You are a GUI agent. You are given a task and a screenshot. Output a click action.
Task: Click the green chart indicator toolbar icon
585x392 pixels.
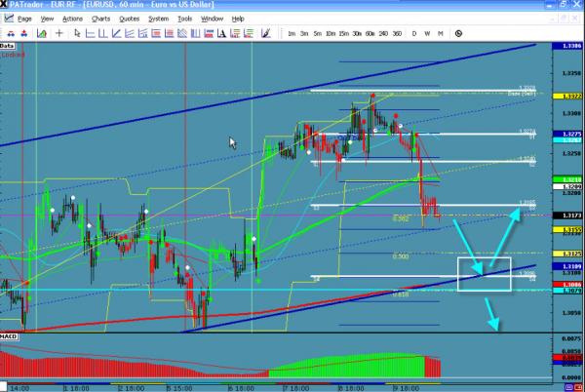coord(42,33)
